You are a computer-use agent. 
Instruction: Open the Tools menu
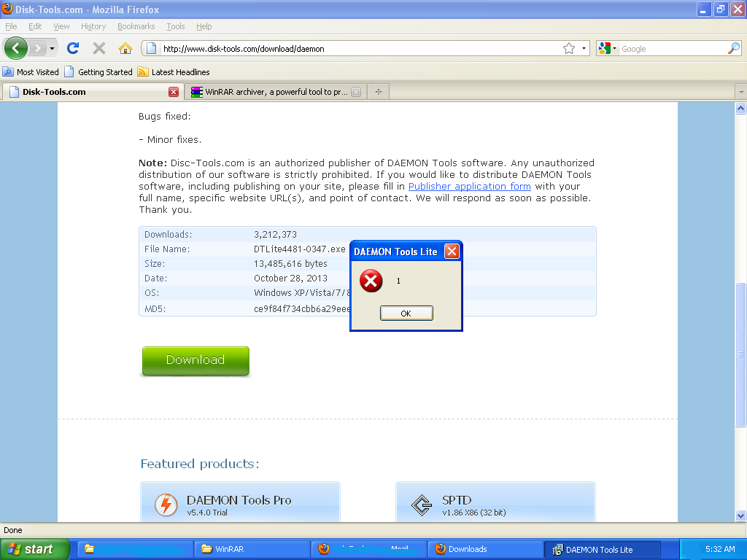[x=176, y=26]
